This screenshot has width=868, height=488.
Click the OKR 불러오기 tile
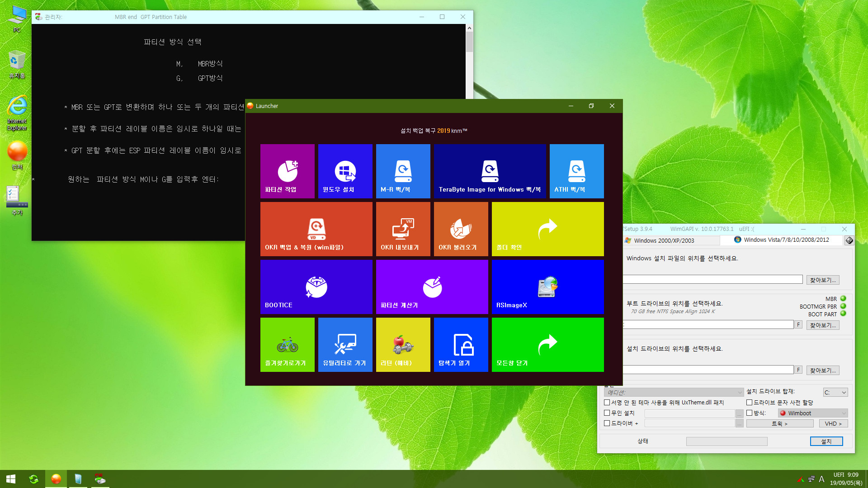(x=461, y=229)
